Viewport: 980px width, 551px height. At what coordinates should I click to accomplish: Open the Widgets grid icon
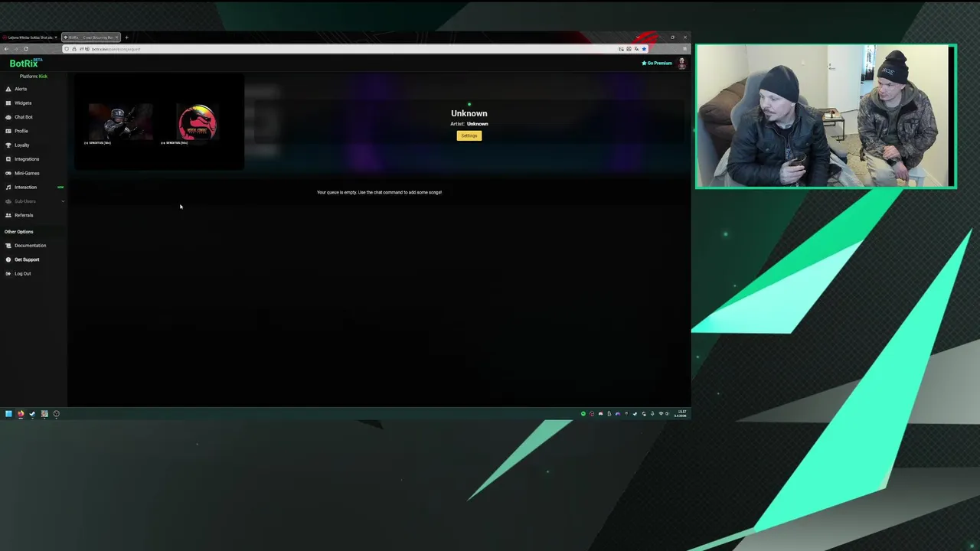point(8,103)
